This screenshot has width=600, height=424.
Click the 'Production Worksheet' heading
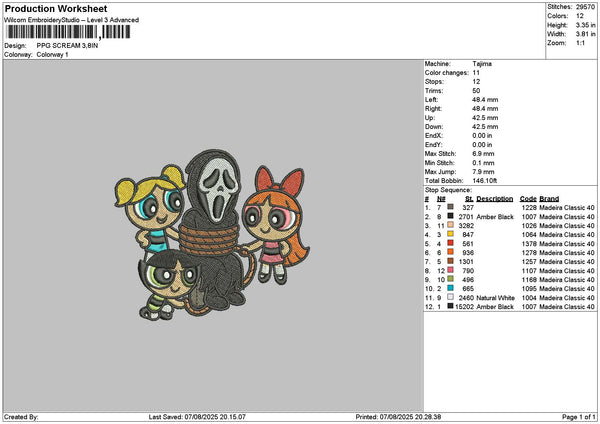56,8
